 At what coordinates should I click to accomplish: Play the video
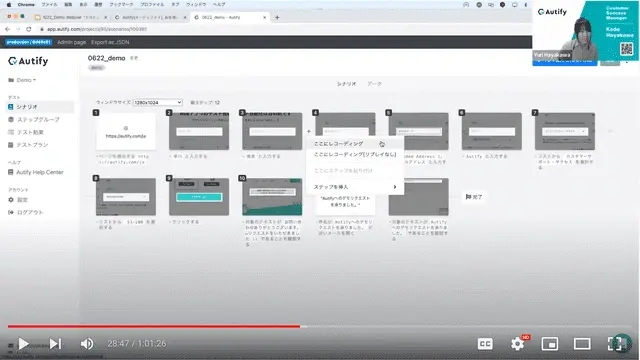coord(23,344)
